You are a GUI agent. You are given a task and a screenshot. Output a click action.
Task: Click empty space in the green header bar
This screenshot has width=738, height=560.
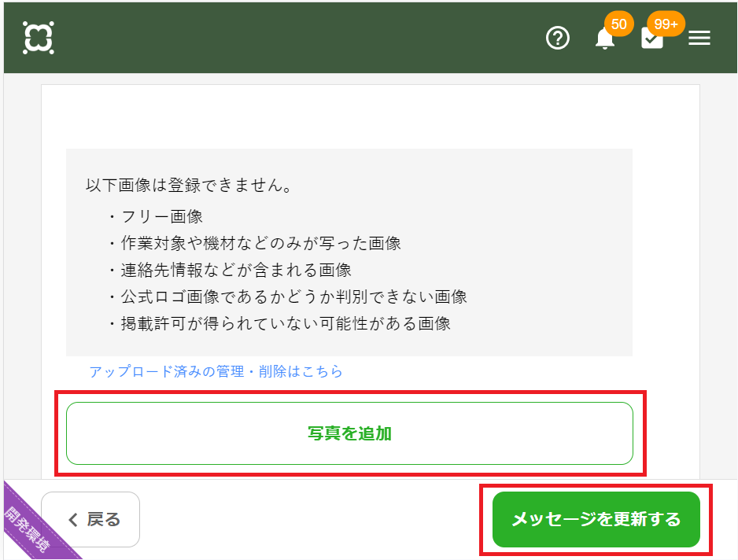click(x=299, y=38)
